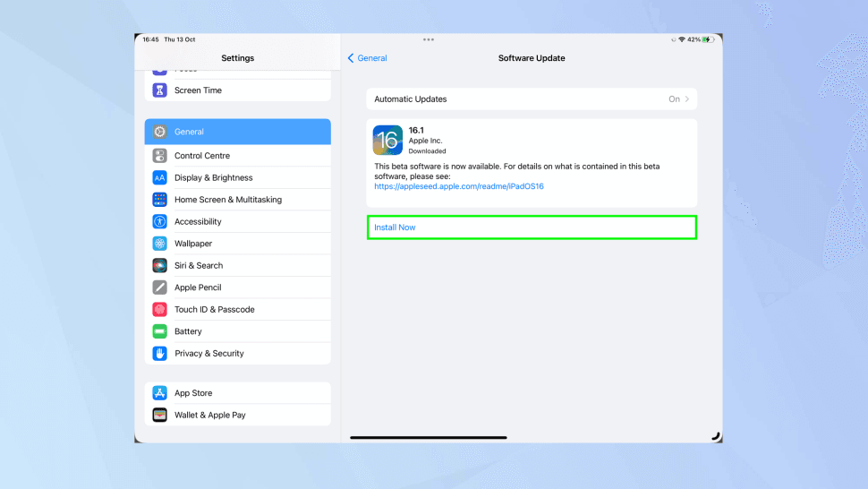Tap the General gear icon
Screen dimensions: 868x489
tap(159, 132)
